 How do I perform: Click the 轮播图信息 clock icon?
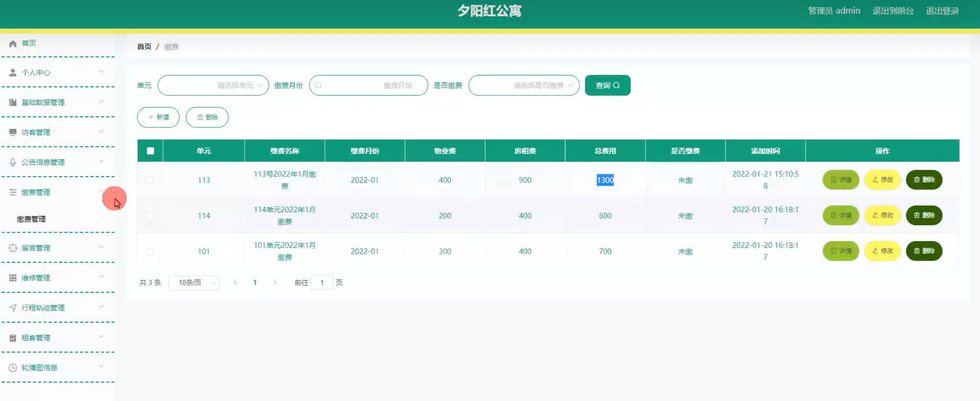(x=13, y=368)
